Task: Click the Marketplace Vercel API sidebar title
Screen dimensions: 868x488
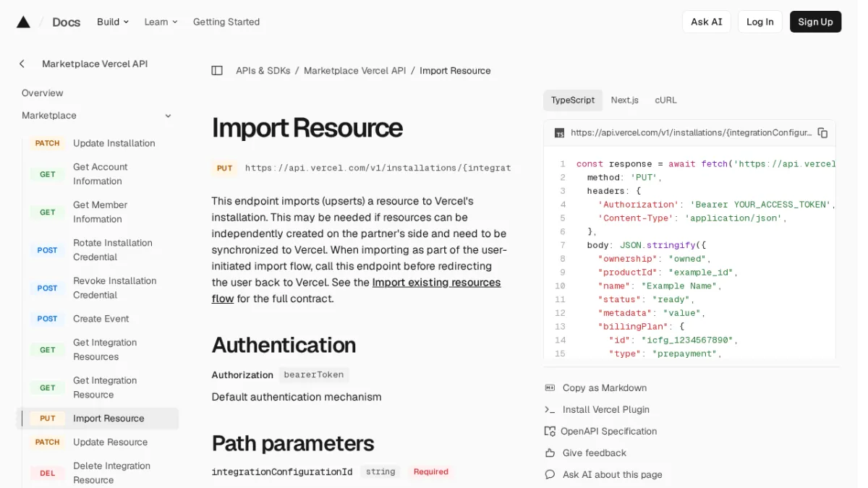Action: [95, 64]
